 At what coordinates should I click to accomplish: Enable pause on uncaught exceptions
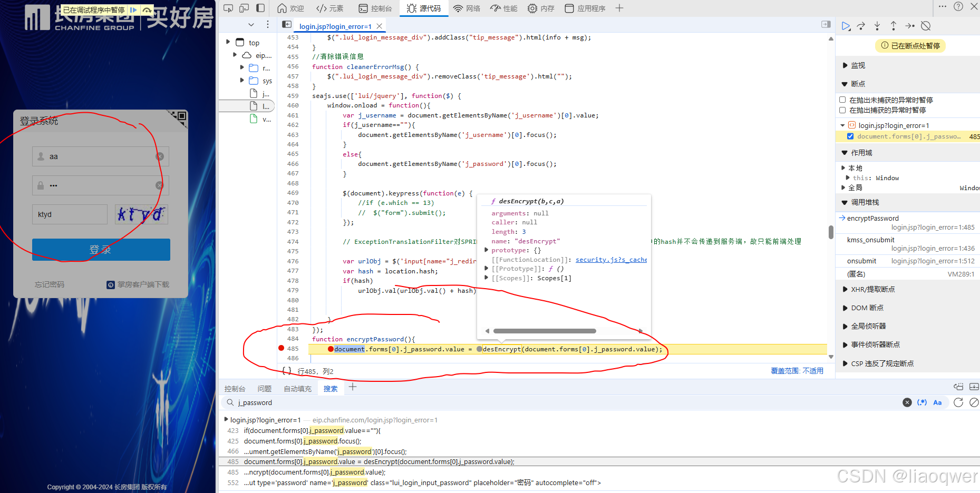click(x=842, y=100)
